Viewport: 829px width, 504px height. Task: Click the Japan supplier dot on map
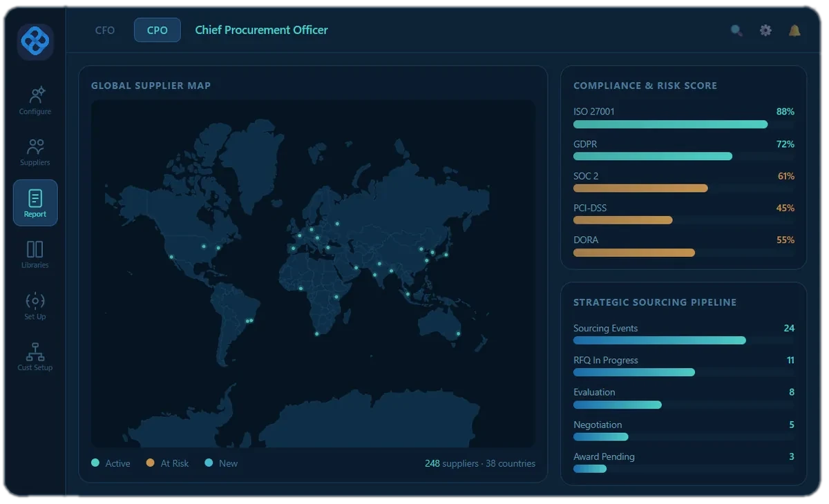(x=446, y=255)
